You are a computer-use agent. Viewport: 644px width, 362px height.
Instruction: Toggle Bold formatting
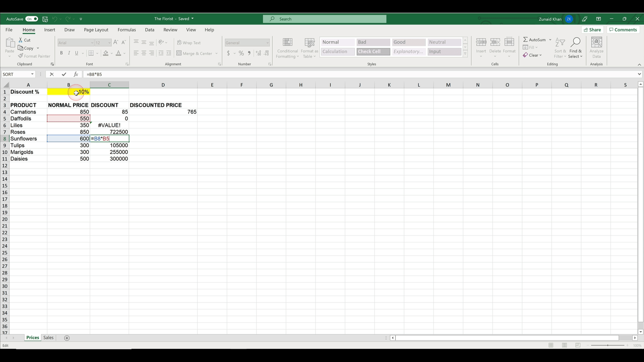pos(61,53)
